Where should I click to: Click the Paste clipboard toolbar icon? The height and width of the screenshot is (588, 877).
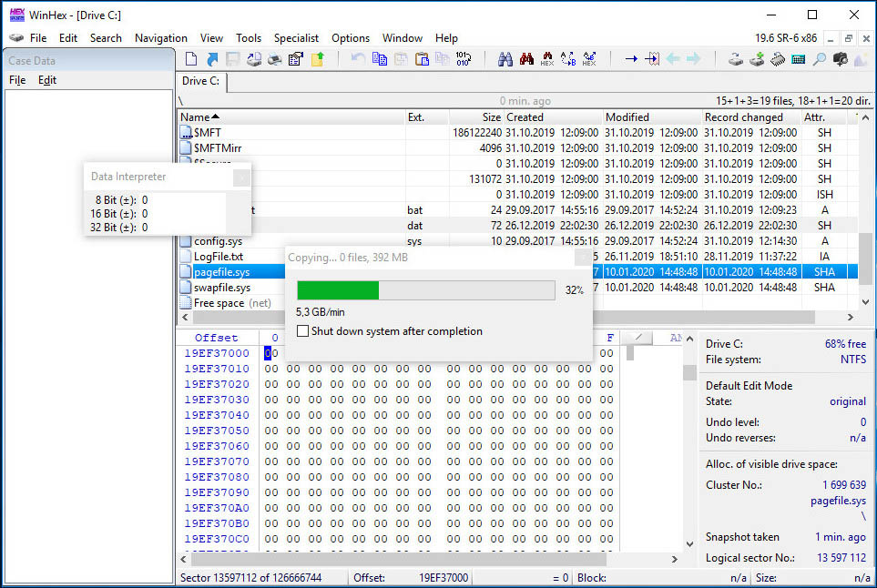tap(422, 58)
